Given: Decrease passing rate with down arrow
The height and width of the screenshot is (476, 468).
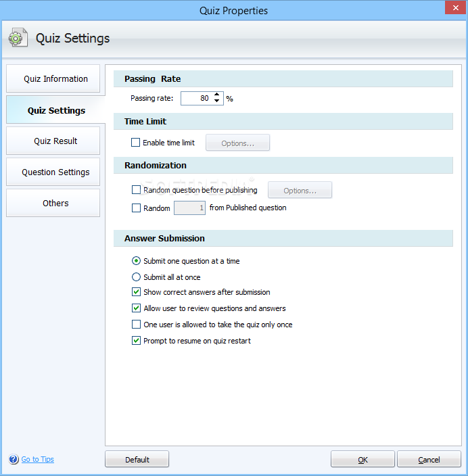Looking at the screenshot, I should pos(217,101).
